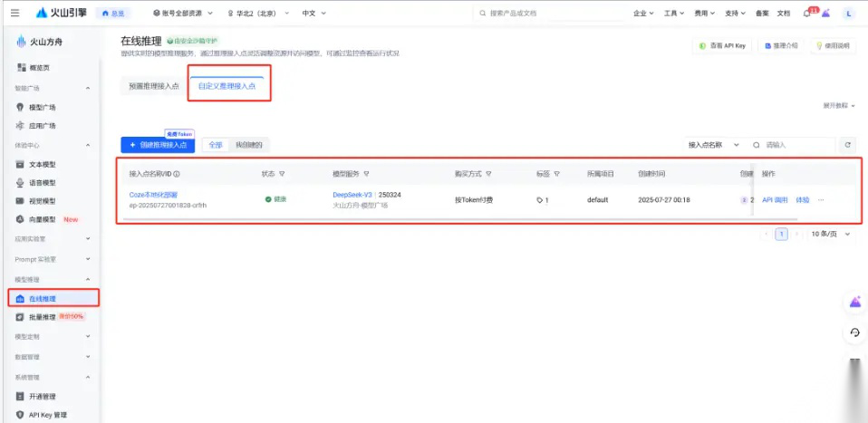Click the 火山引擎 logo
This screenshot has width=868, height=423.
point(62,13)
